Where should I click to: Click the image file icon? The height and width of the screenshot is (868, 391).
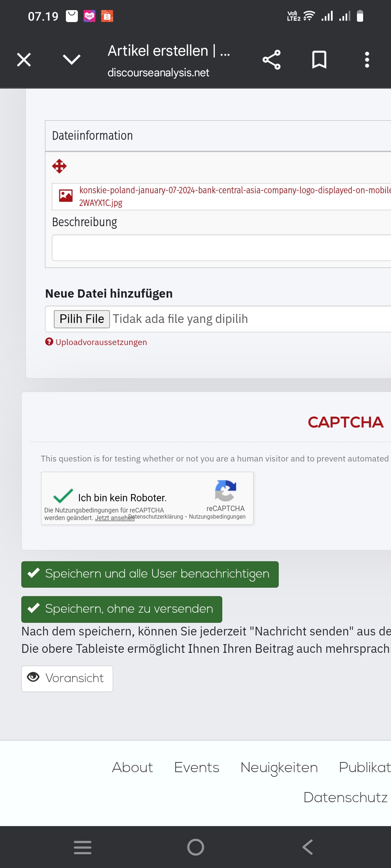point(66,196)
